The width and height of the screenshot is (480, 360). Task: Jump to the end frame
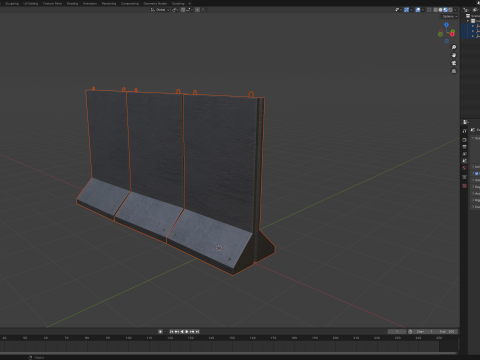click(x=197, y=332)
